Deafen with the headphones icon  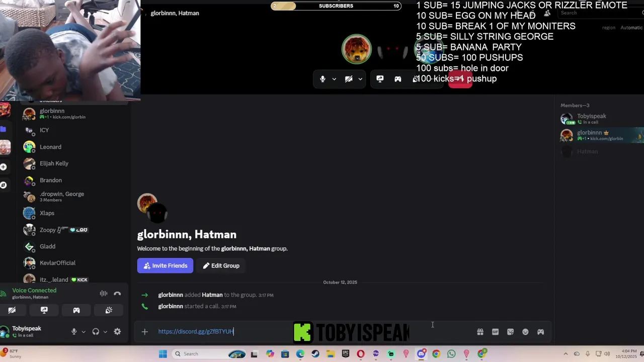(96, 332)
